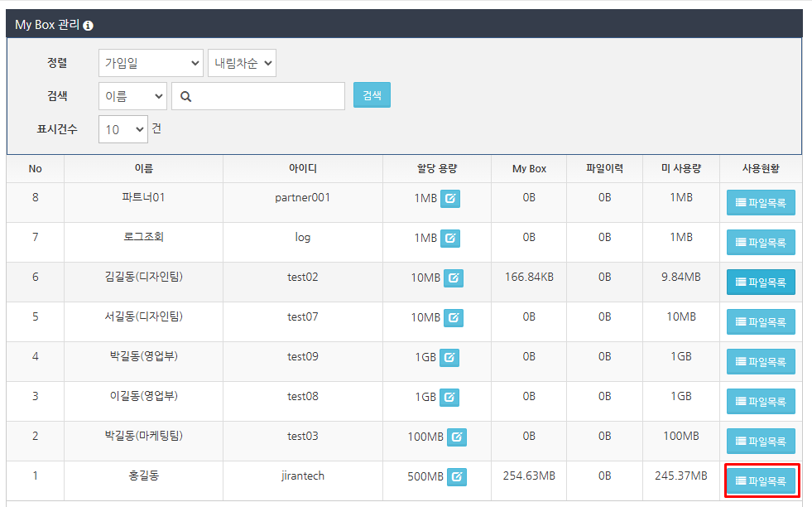Open the file list for partner001
Image resolution: width=812 pixels, height=507 pixels.
[761, 203]
